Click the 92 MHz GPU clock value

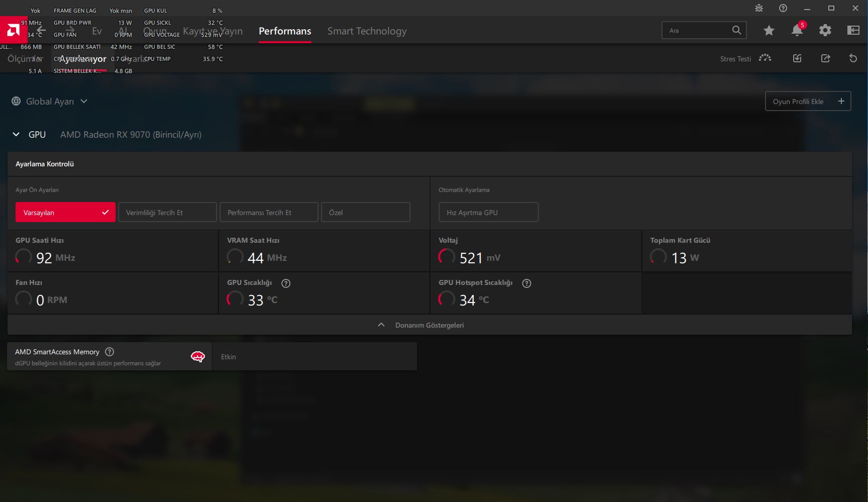point(56,258)
